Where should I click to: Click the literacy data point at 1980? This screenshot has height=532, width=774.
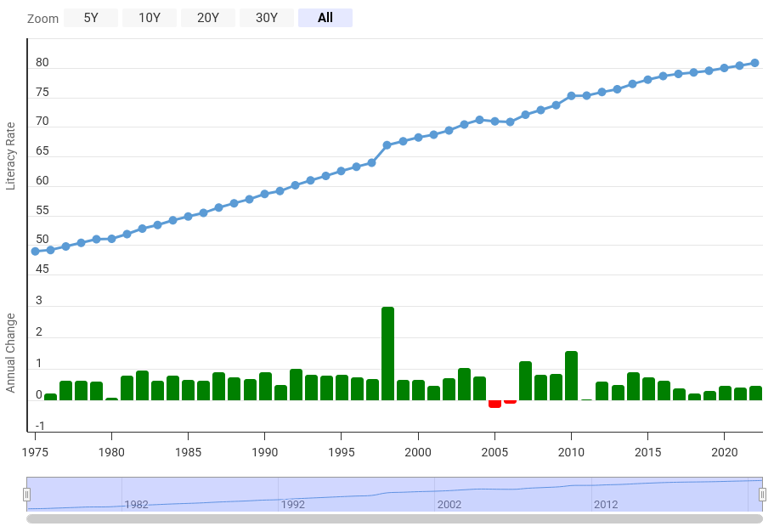111,239
